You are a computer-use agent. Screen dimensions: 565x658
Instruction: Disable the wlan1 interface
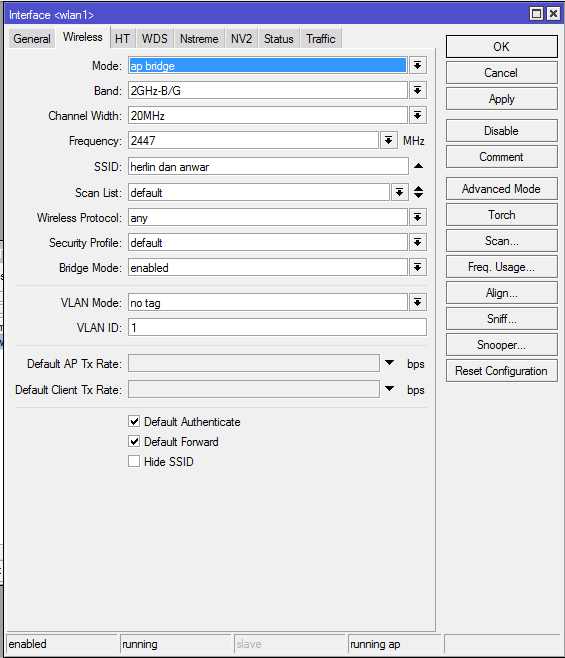[502, 131]
